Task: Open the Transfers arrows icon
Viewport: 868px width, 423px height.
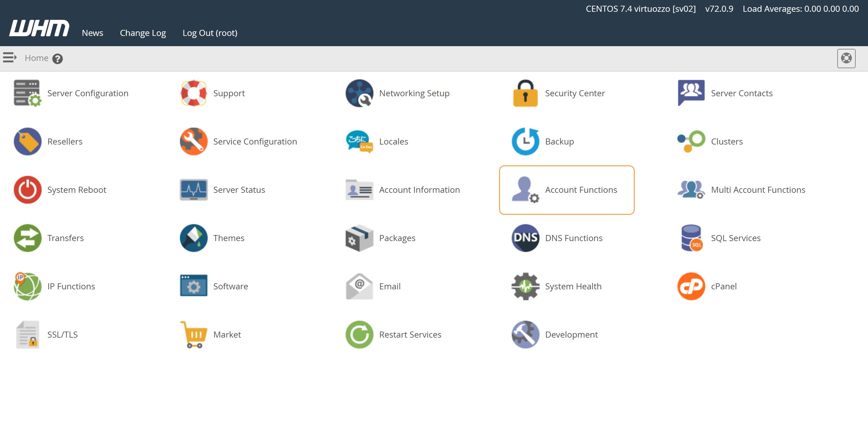Action: [28, 238]
